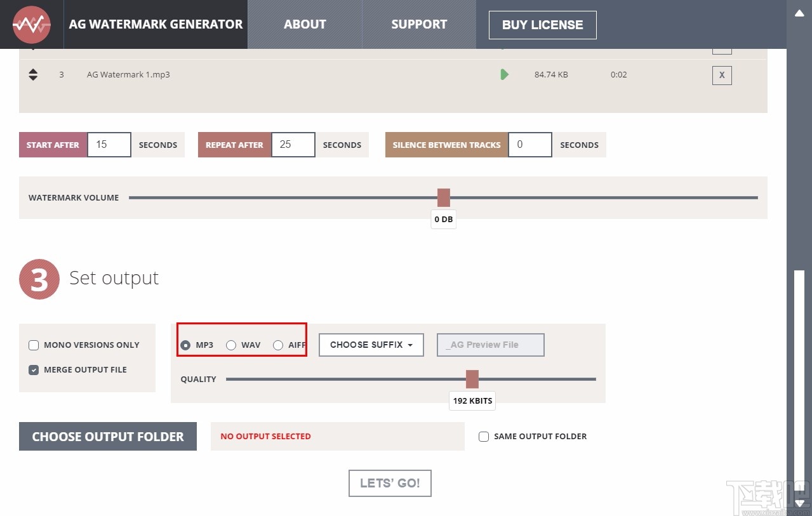Viewport: 812px width, 516px height.
Task: Remove AG Watermark 1.mp3 with X button
Action: tap(722, 76)
